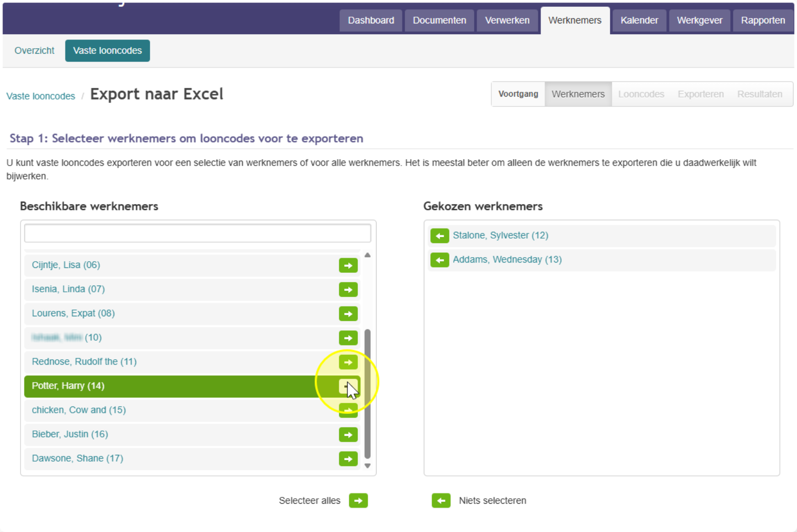Select Potter, Harry (14) row
Screen dimensions: 797x532
coord(192,386)
